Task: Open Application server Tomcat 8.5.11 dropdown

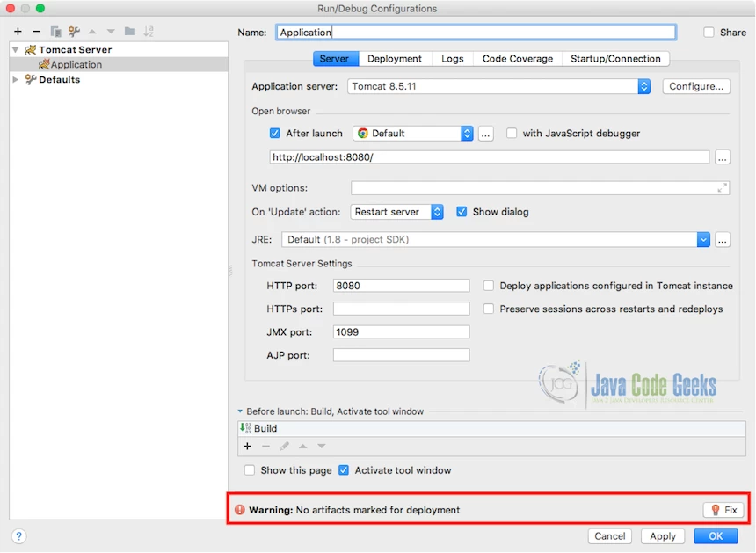Action: 498,86
